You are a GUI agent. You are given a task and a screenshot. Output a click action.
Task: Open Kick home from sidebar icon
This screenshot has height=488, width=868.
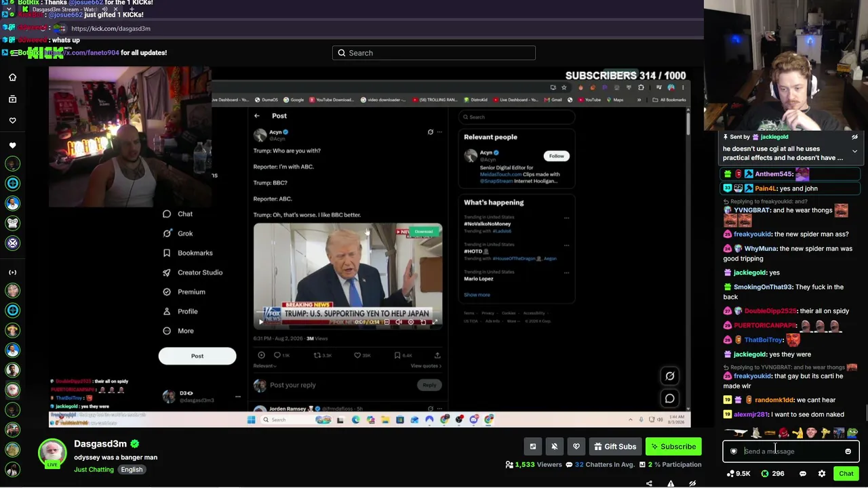click(x=12, y=77)
